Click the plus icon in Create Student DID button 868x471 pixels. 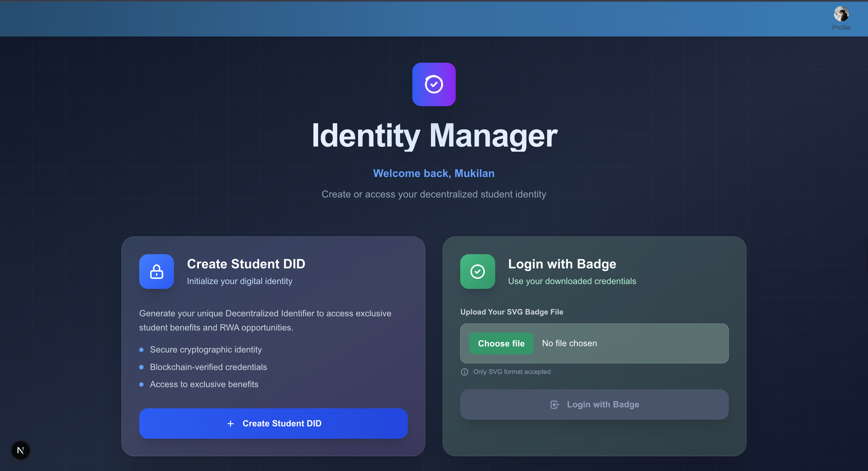pyautogui.click(x=231, y=423)
